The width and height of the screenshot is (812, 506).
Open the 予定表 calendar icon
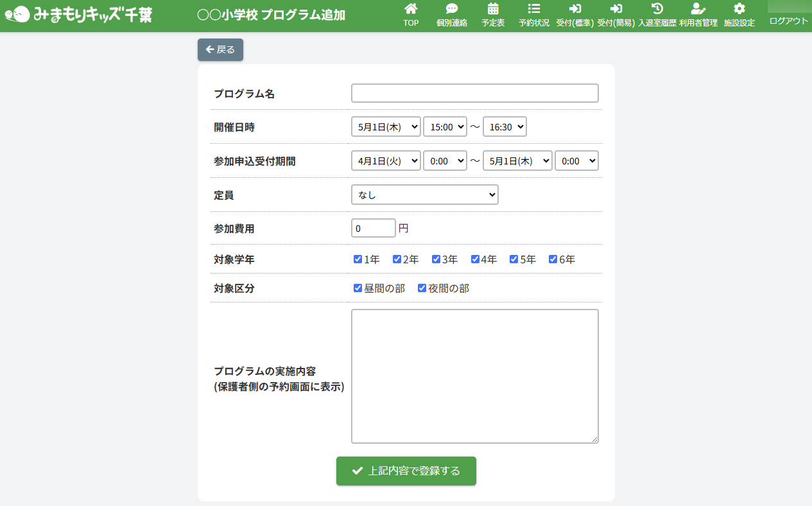tap(493, 9)
